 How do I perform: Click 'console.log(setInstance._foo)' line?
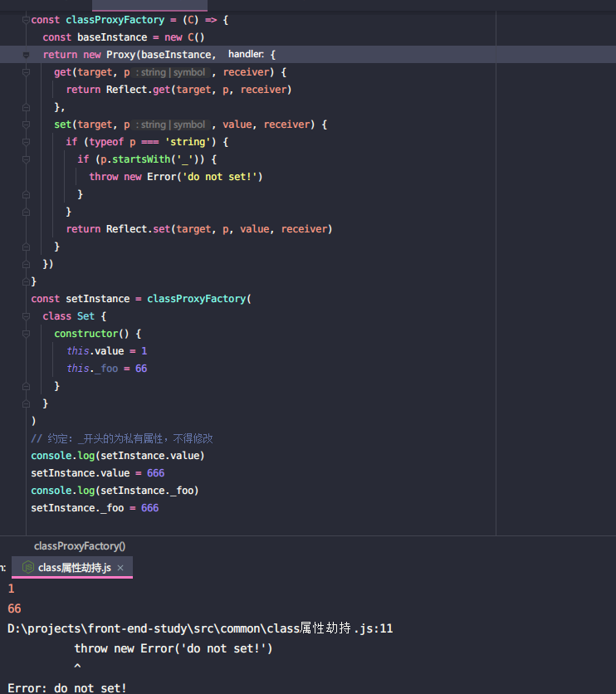(x=115, y=491)
